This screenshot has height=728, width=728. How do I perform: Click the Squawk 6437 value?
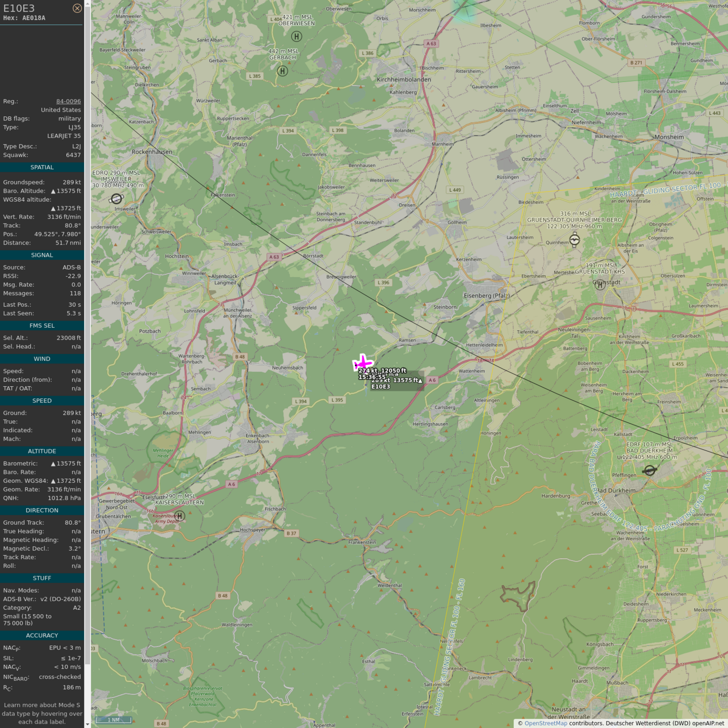[x=73, y=155]
